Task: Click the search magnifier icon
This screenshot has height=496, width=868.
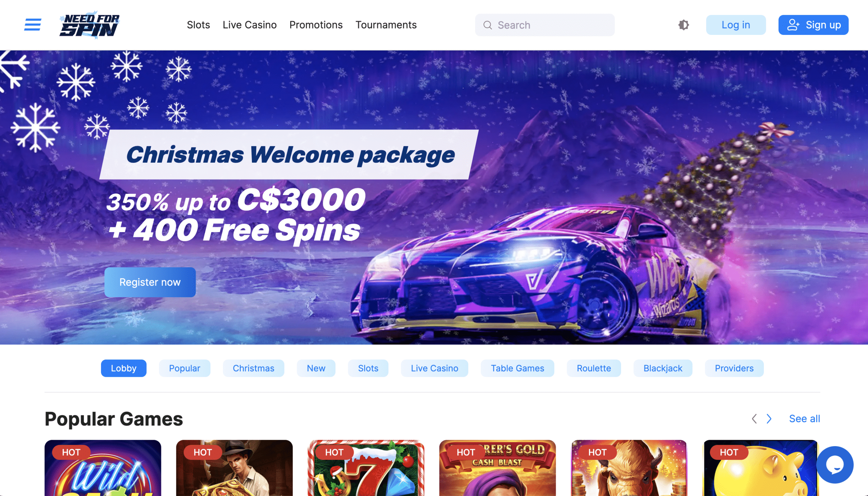Action: tap(488, 25)
